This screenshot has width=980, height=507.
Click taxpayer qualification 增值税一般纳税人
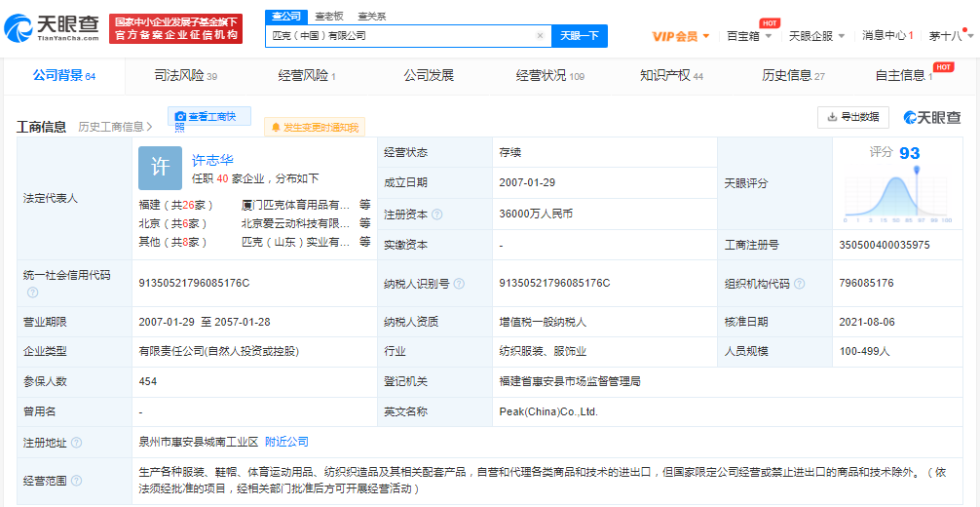(543, 322)
